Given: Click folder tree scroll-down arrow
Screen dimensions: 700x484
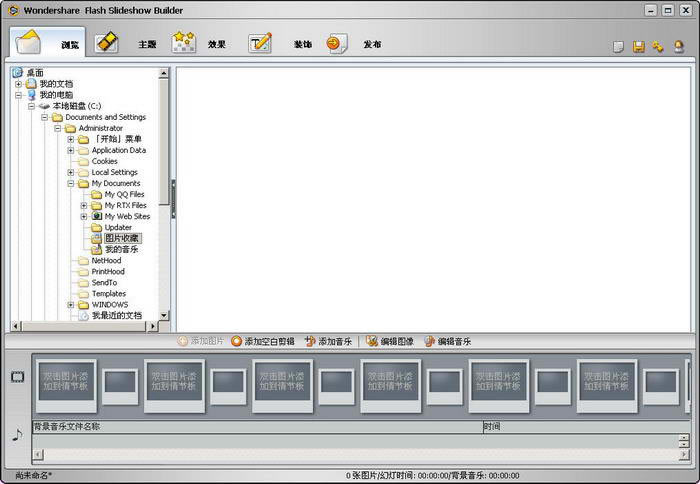Looking at the screenshot, I should point(164,315).
